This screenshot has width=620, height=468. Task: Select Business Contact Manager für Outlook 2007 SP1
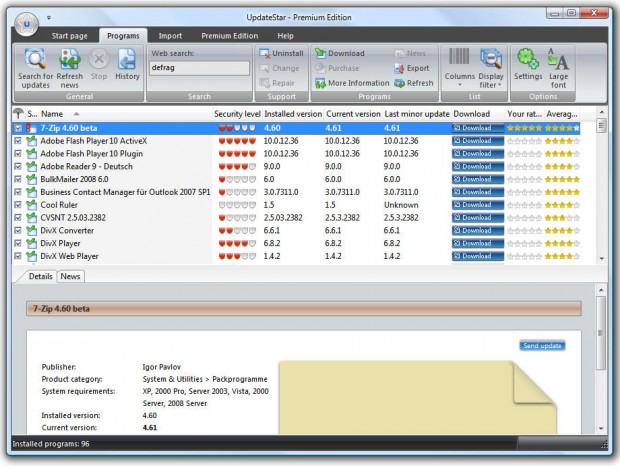pyautogui.click(x=125, y=192)
